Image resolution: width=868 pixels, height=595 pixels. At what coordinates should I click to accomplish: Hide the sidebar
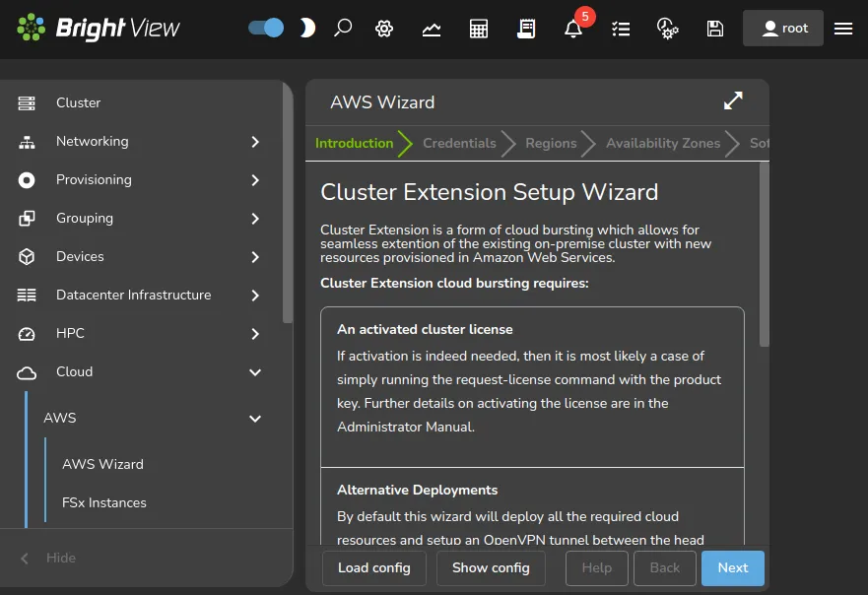[x=61, y=558]
